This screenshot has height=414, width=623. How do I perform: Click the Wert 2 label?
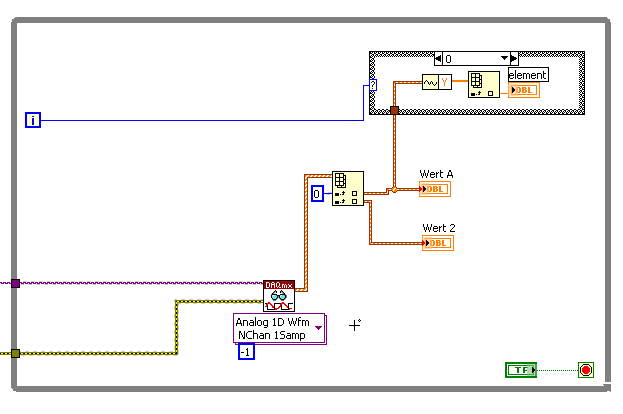[439, 228]
